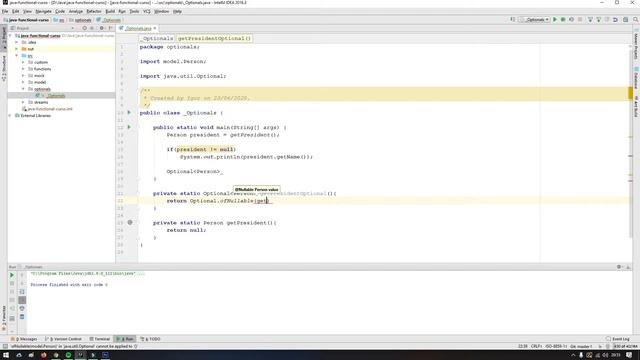Expand the .idea folder arrow
640x360 pixels.
coord(17,42)
